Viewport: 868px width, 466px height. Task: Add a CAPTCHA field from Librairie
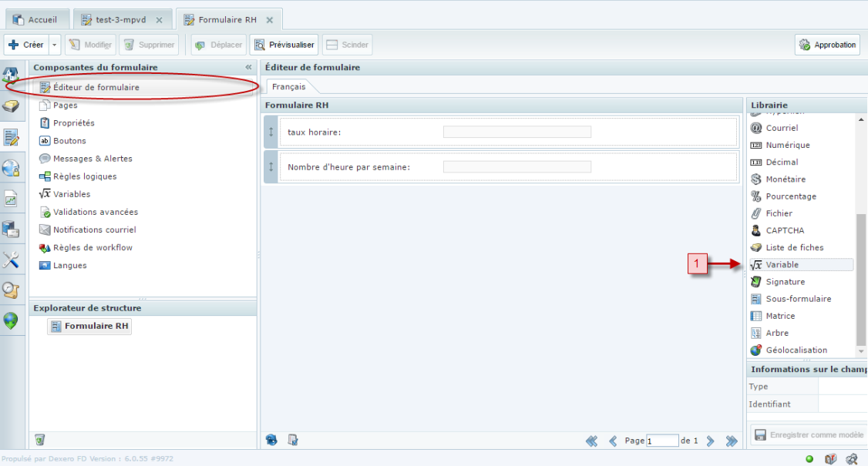(x=784, y=230)
